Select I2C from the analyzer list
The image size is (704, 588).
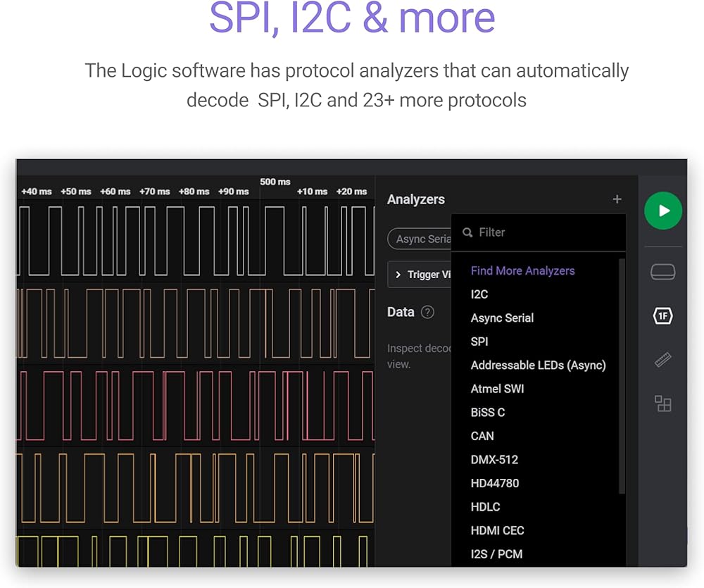coord(479,294)
